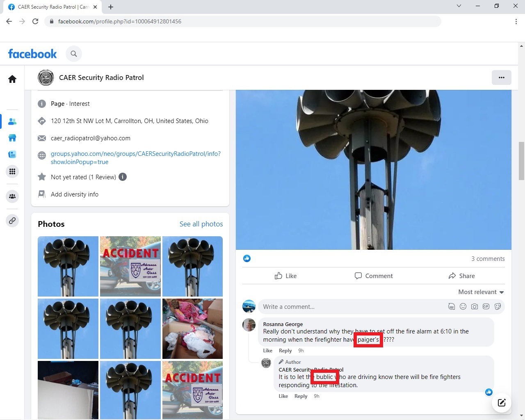Insert an avatar sticker in comment

452,306
